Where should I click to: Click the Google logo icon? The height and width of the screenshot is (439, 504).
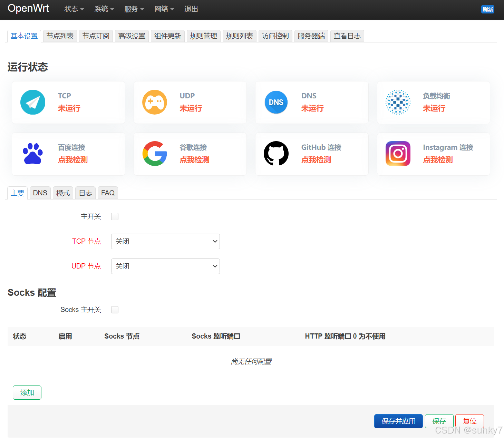(155, 154)
